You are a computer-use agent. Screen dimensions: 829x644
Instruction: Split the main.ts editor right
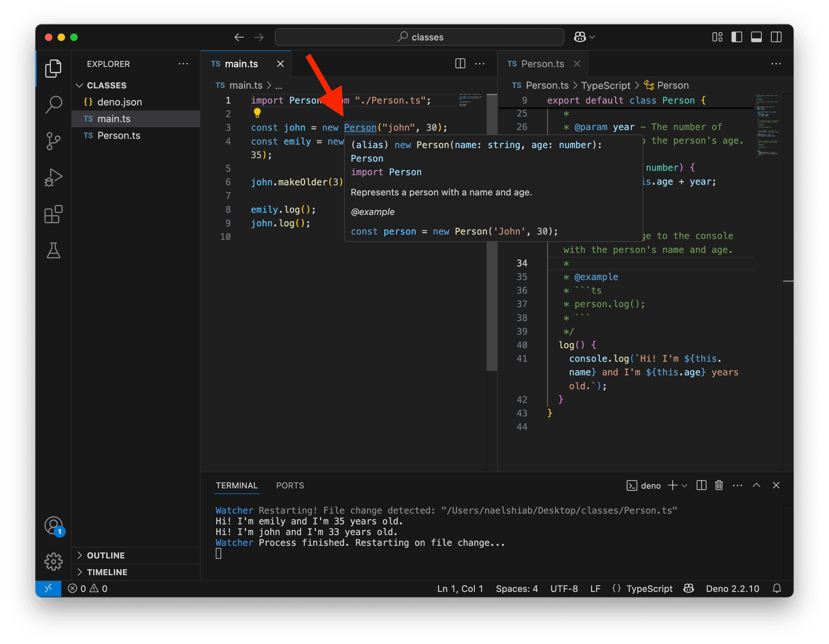pos(460,64)
